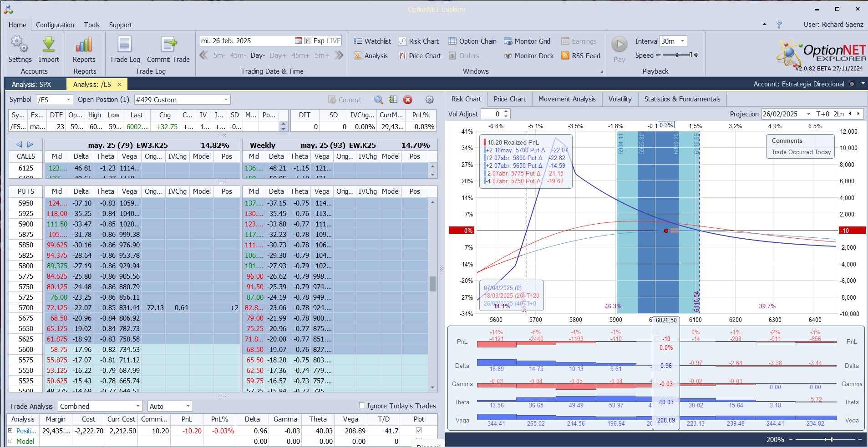Open the Watchlist window
This screenshot has width=868, height=447.
(x=372, y=41)
